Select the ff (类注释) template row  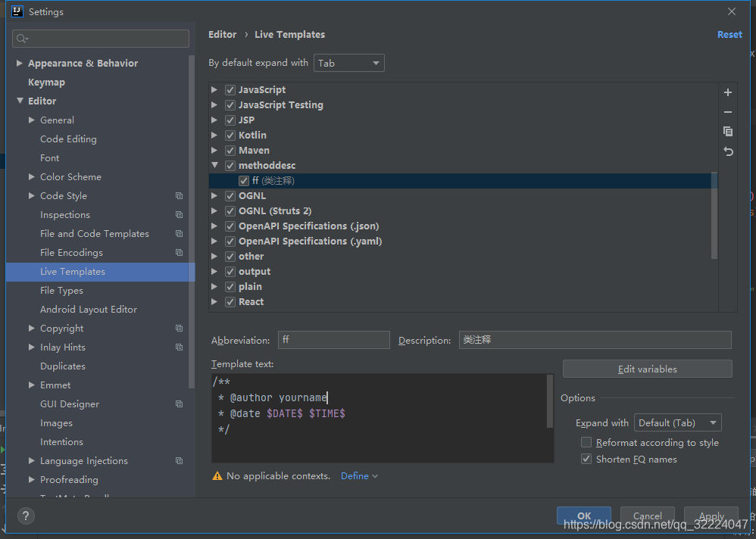tap(463, 181)
